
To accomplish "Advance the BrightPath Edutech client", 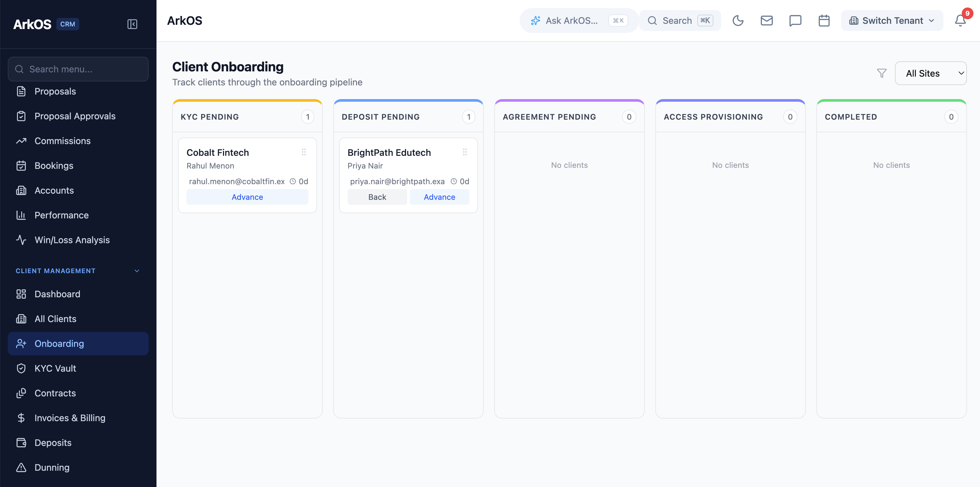I will tap(439, 197).
